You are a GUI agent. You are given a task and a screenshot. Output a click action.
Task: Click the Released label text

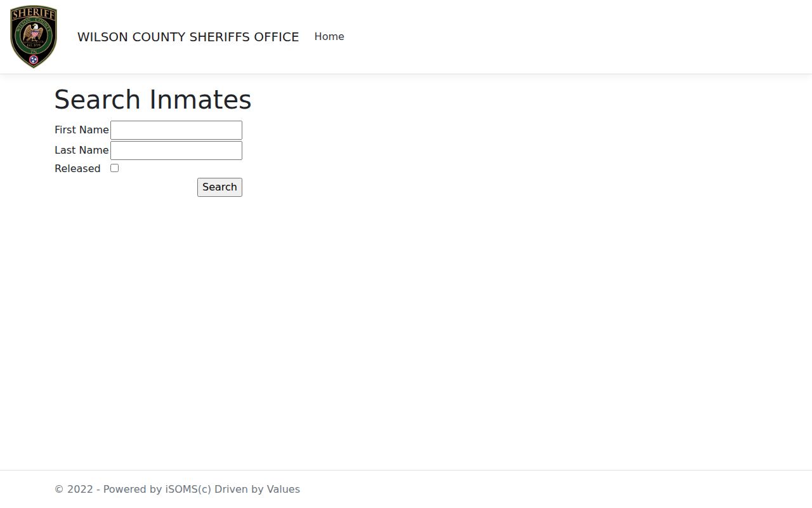point(77,168)
